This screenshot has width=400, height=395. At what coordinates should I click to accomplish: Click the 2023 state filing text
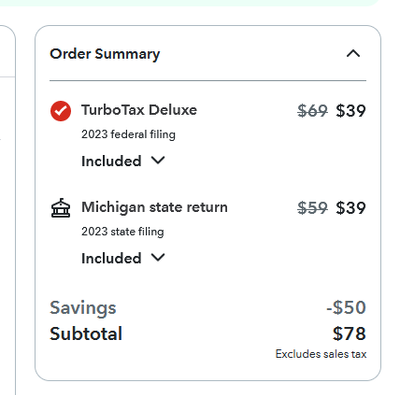point(123,232)
